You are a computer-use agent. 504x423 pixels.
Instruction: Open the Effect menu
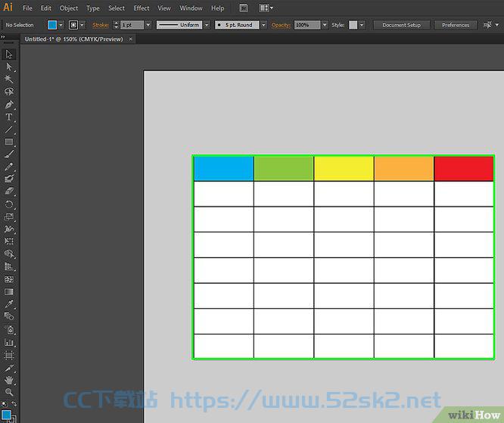tap(142, 8)
